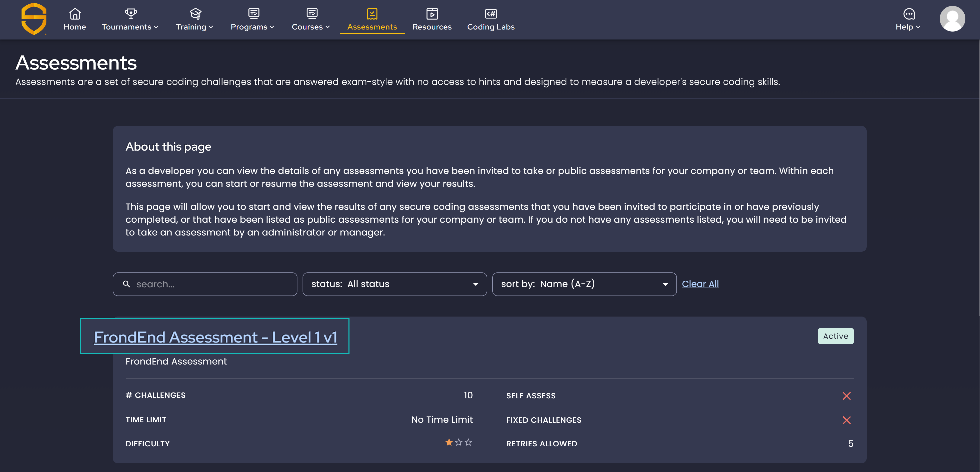Open the user profile avatar
The height and width of the screenshot is (472, 980).
(x=952, y=19)
